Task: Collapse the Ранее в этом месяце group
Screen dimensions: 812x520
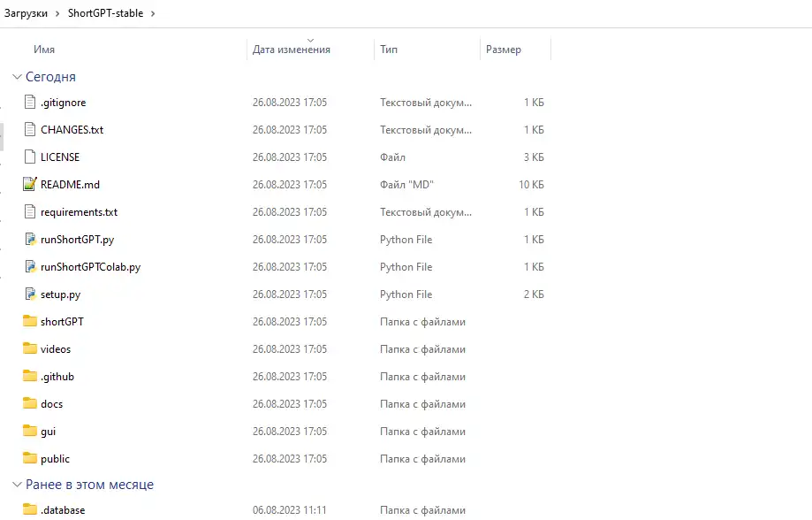Action: (x=17, y=485)
